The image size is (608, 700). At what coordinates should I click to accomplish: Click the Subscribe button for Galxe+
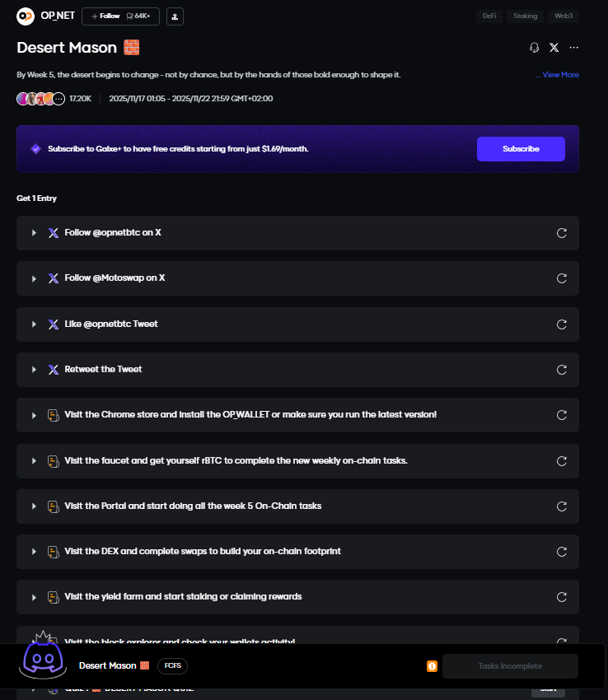point(521,149)
